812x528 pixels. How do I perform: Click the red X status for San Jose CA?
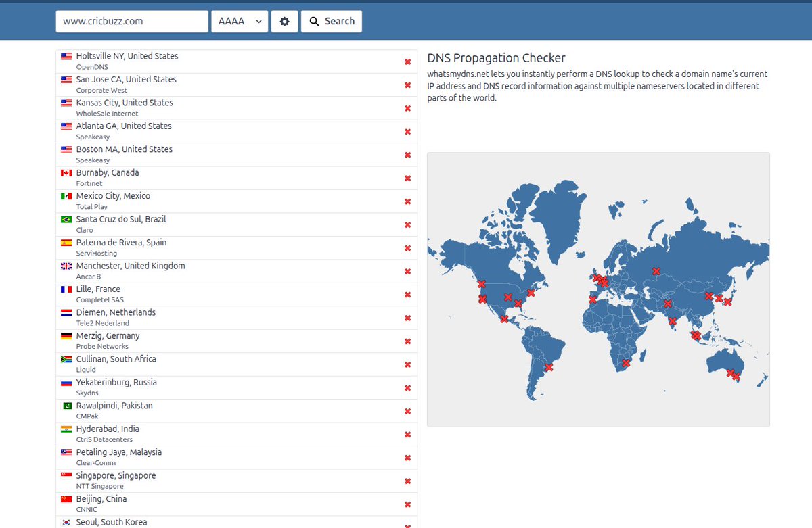tap(407, 85)
